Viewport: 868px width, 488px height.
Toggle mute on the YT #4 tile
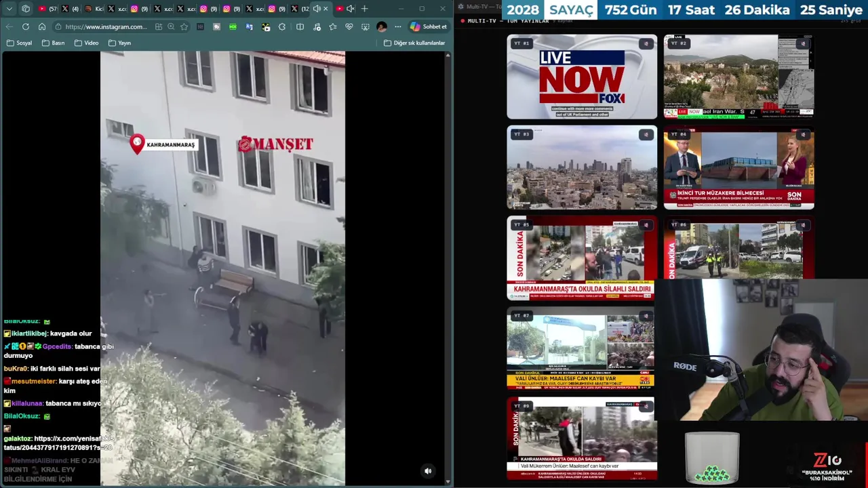pos(802,134)
